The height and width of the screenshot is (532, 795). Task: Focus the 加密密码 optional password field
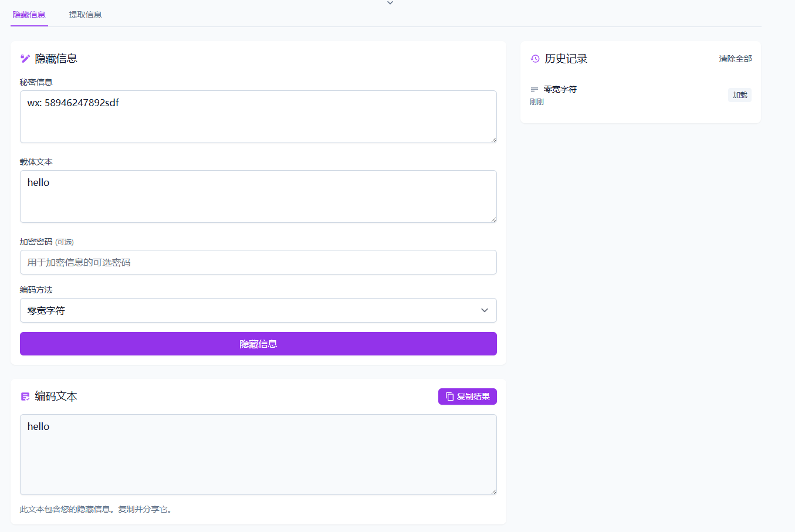258,262
